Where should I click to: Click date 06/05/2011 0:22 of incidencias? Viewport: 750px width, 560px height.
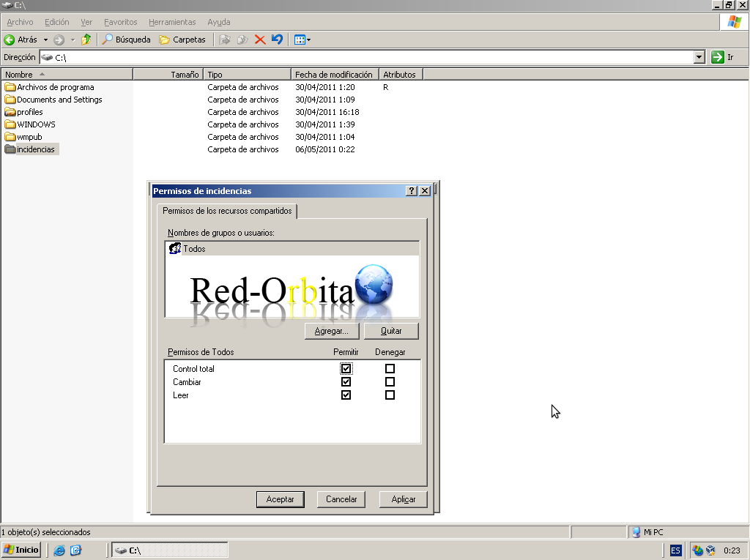tap(324, 149)
